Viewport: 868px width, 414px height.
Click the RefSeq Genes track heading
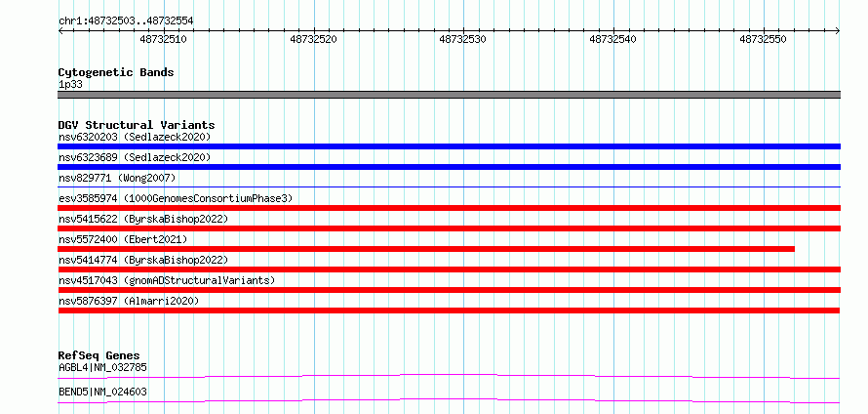pyautogui.click(x=99, y=355)
